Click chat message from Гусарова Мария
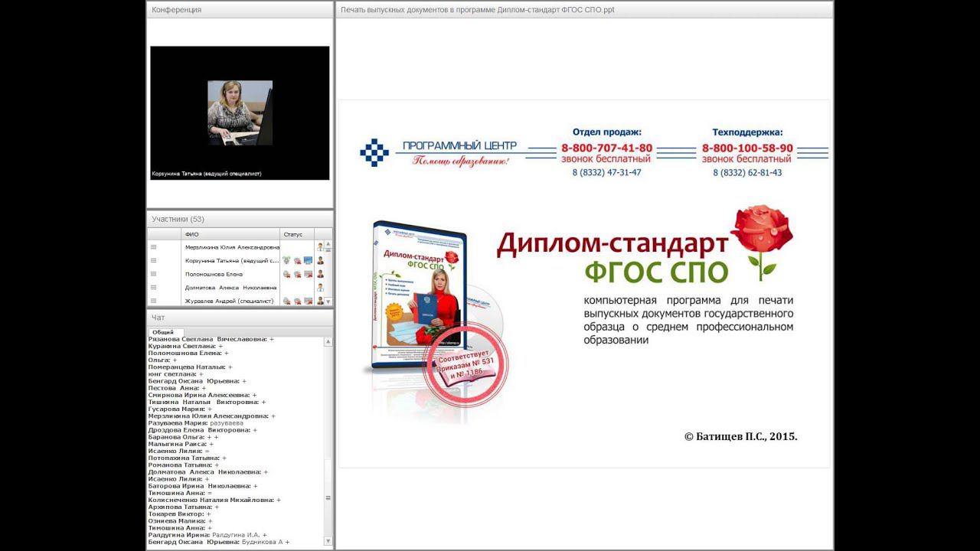 [x=180, y=409]
